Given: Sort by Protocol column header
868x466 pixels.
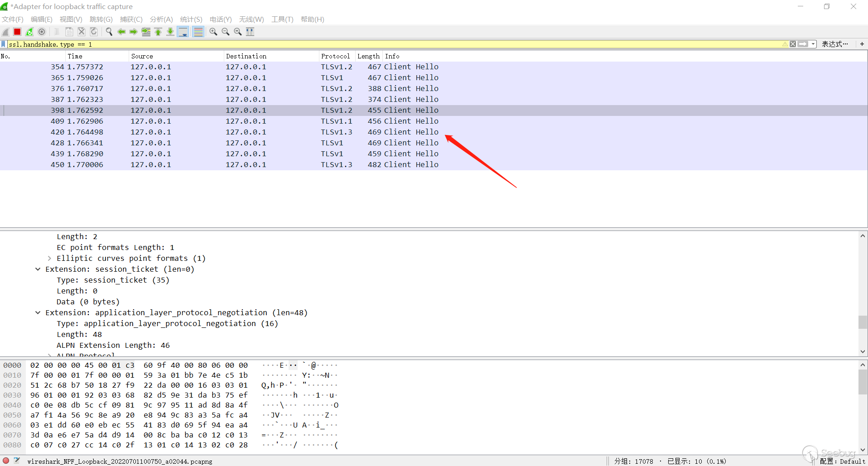Looking at the screenshot, I should click(338, 56).
